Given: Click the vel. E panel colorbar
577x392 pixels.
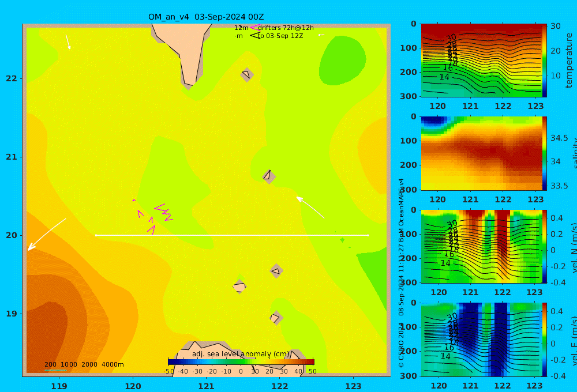Looking at the screenshot, I should click(x=545, y=340).
